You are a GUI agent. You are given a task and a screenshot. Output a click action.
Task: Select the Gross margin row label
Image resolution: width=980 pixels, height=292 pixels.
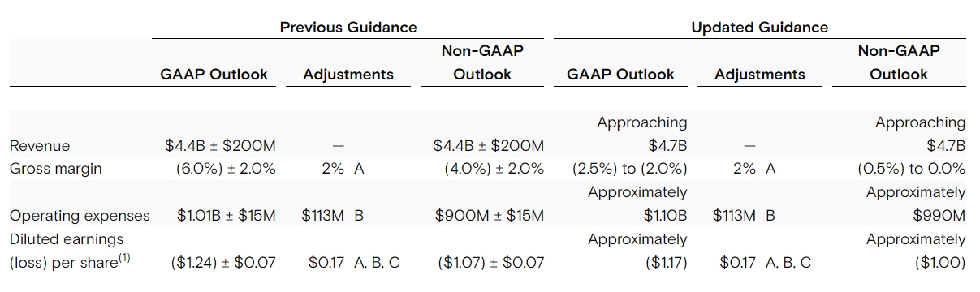[x=56, y=170]
